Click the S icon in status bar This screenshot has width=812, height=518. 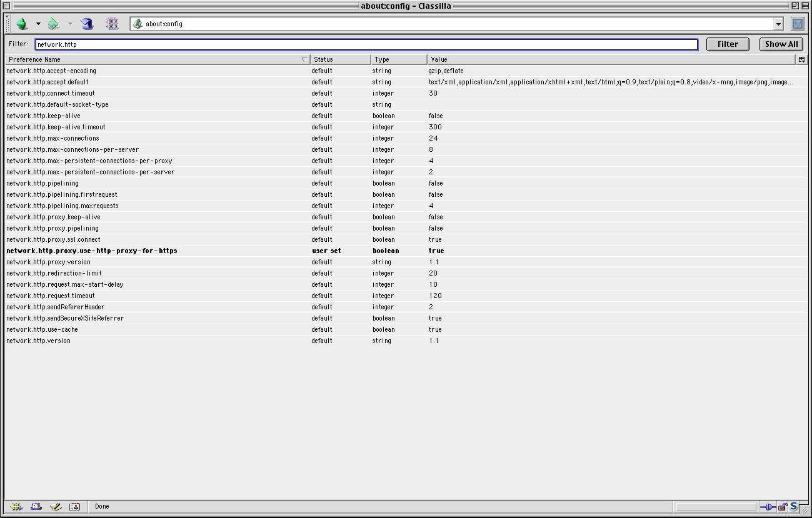coord(794,507)
